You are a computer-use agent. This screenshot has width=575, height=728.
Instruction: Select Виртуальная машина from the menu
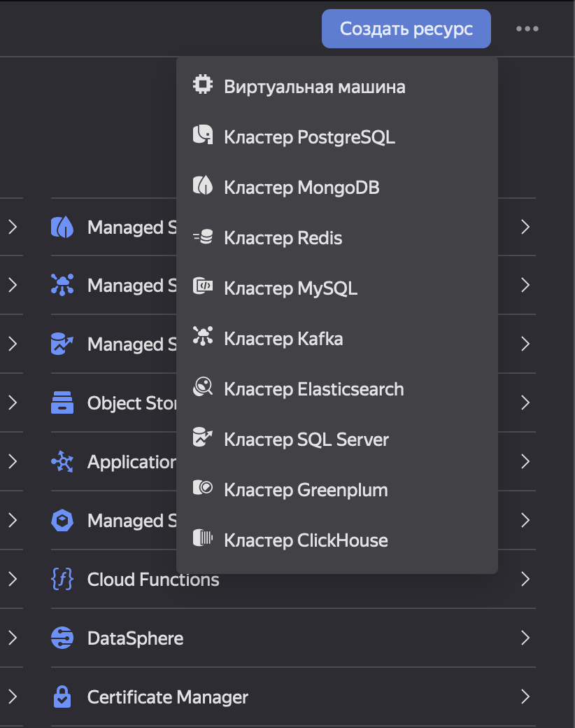click(x=314, y=87)
